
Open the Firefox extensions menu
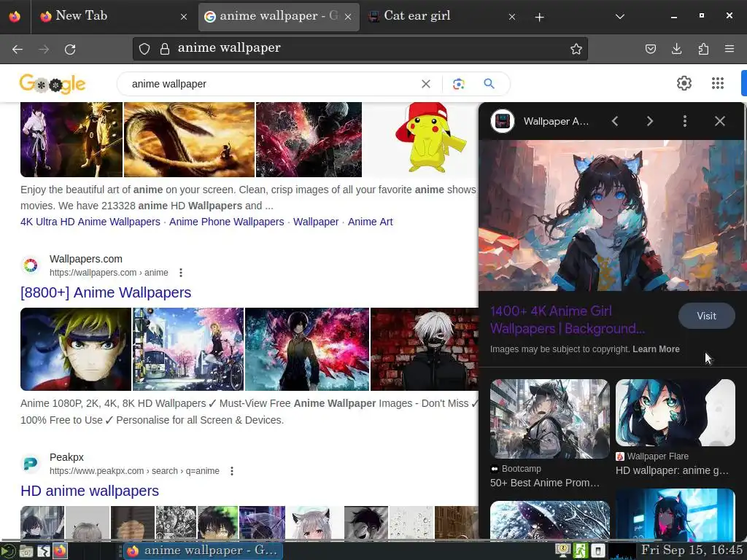pyautogui.click(x=703, y=49)
